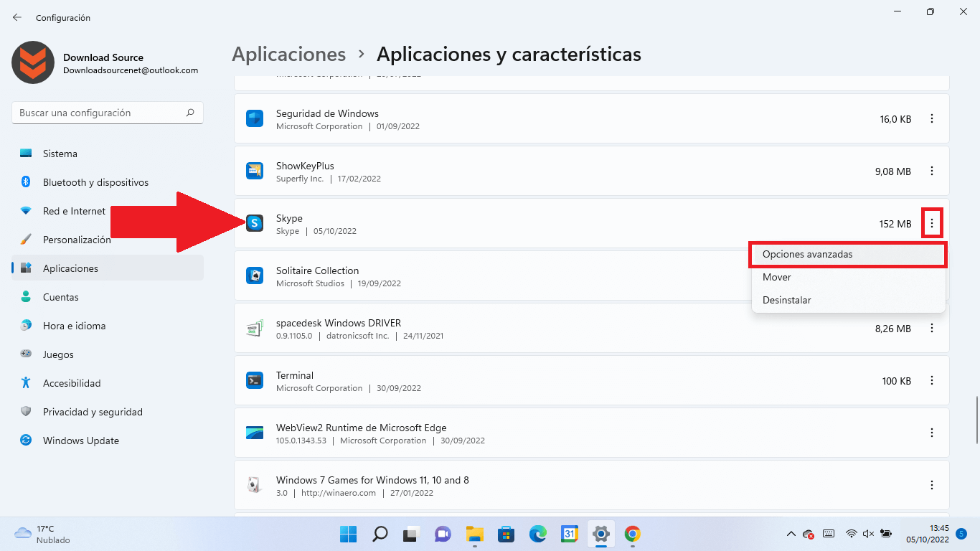Click the Solitaire Collection app icon
This screenshot has width=980, height=551.
(x=255, y=276)
